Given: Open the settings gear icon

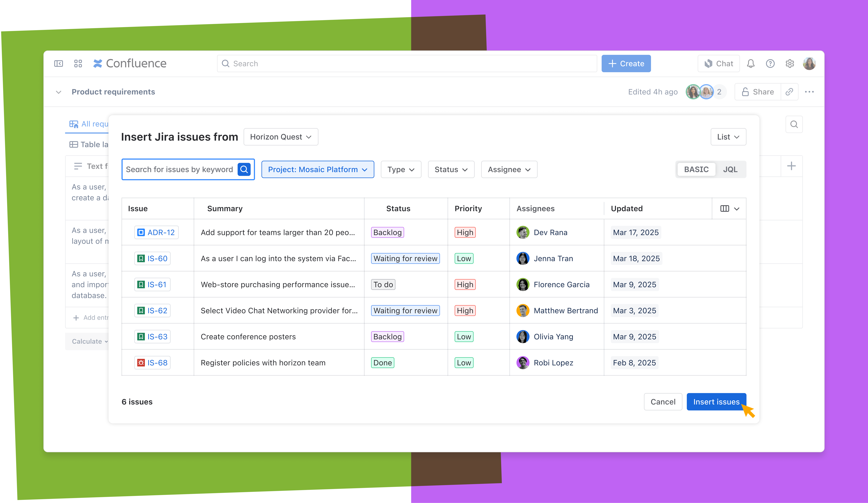Looking at the screenshot, I should click(x=790, y=63).
